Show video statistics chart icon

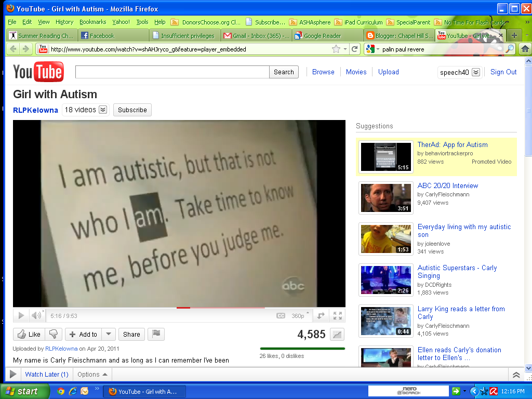point(337,335)
